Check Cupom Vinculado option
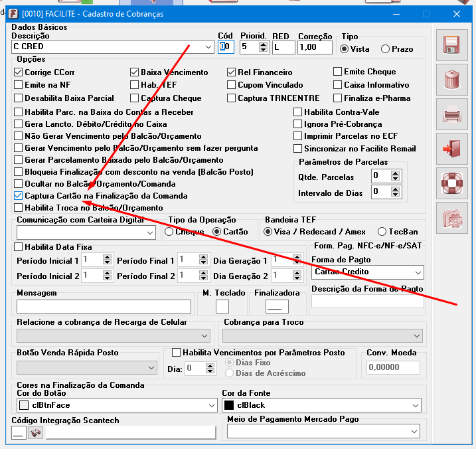The image size is (476, 449). click(x=231, y=85)
